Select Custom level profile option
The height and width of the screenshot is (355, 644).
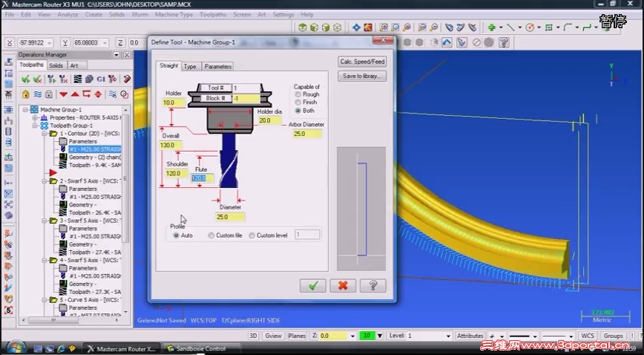point(252,235)
